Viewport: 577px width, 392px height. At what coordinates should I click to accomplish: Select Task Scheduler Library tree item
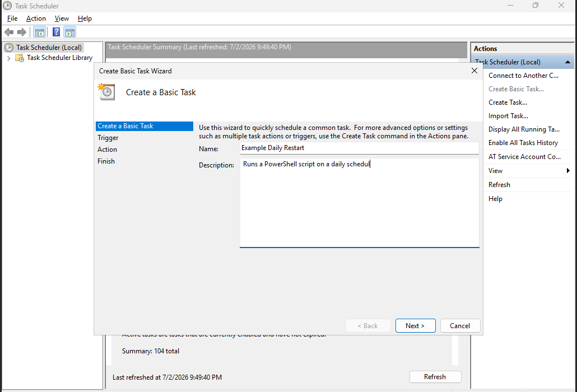(x=59, y=58)
